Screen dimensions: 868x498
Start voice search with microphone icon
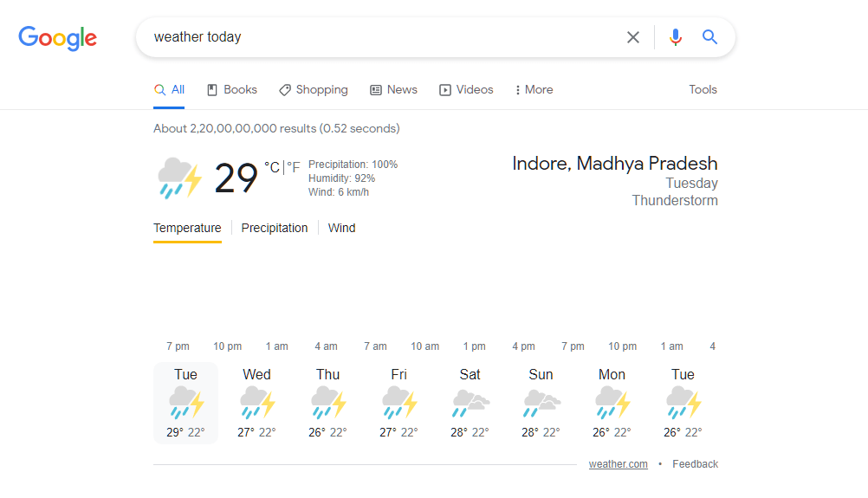pyautogui.click(x=675, y=37)
